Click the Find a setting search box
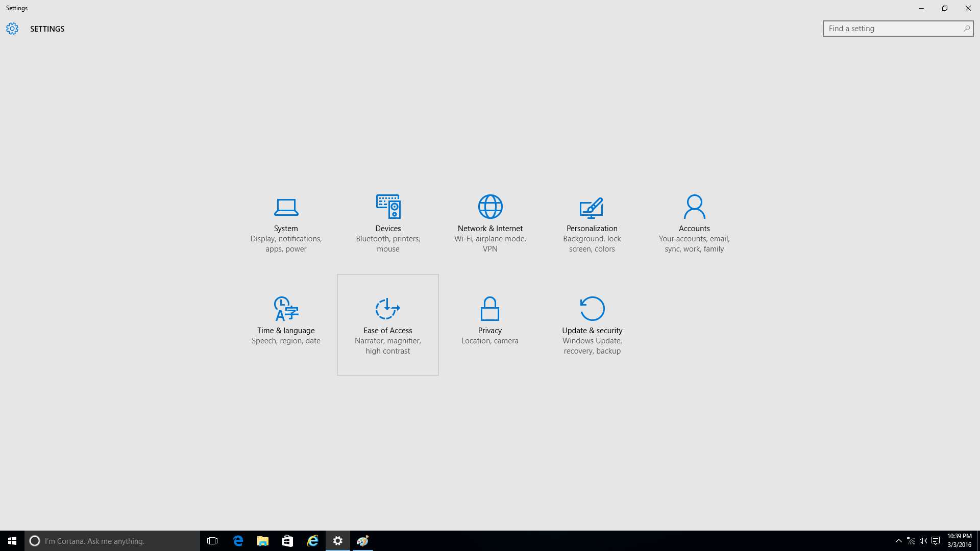The width and height of the screenshot is (980, 551). (x=898, y=29)
